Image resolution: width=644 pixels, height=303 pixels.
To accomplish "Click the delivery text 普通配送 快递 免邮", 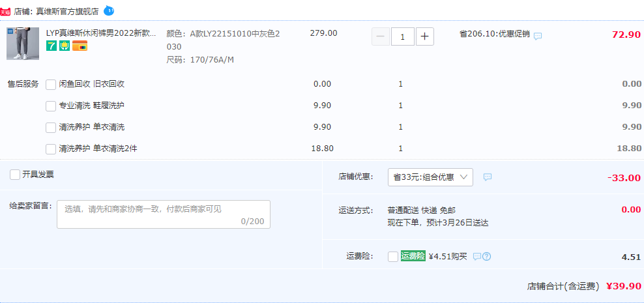I will 421,210.
